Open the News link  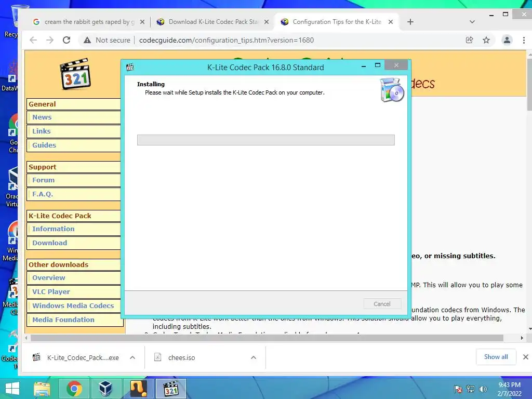pos(42,117)
